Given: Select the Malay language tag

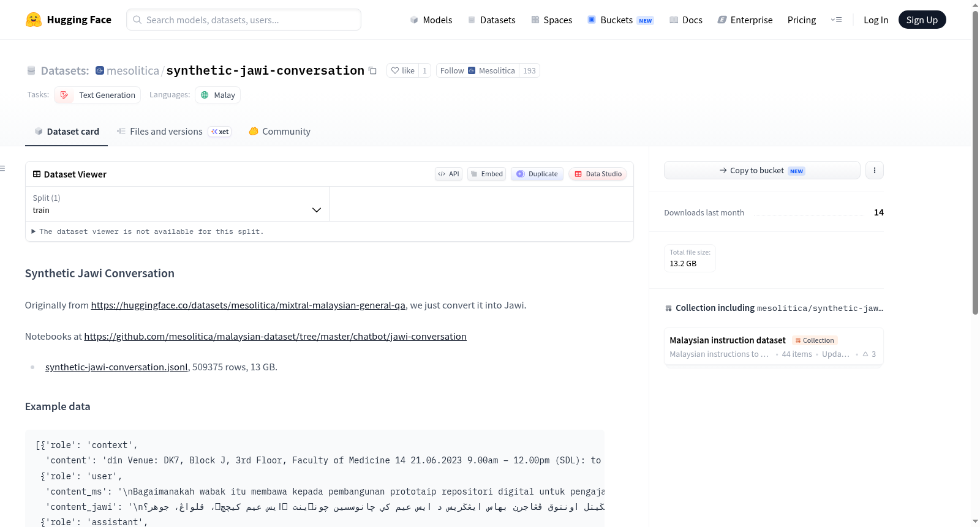Looking at the screenshot, I should tap(217, 95).
